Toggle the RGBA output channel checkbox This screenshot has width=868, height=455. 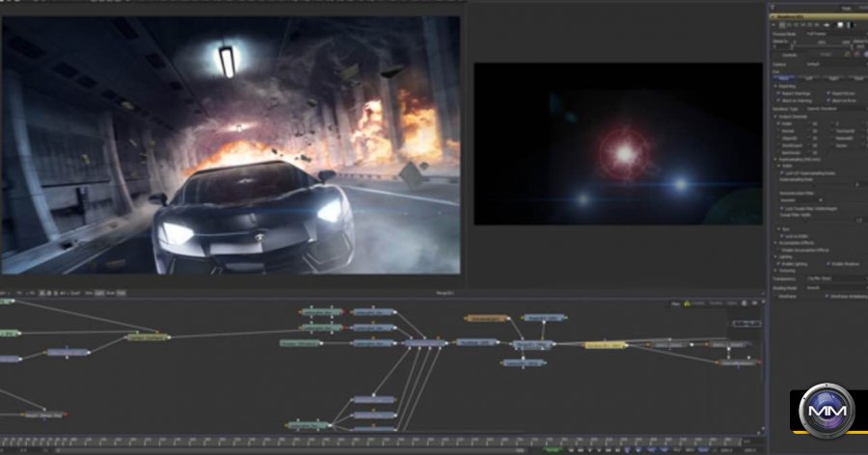click(779, 124)
